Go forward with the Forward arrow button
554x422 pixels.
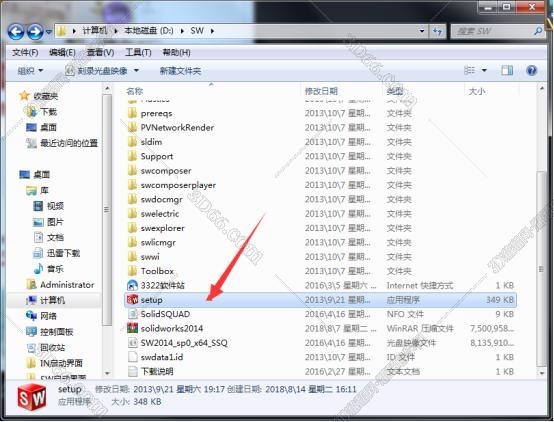(x=35, y=32)
